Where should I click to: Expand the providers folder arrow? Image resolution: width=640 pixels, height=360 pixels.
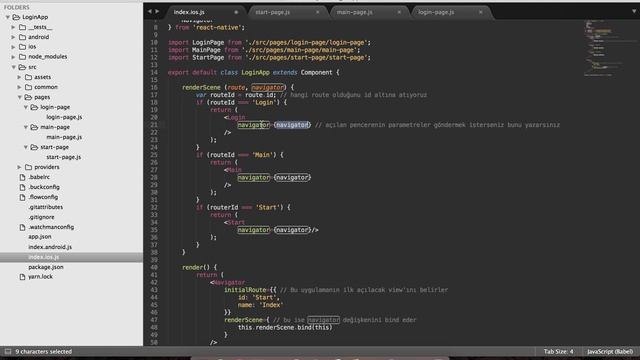pos(19,167)
